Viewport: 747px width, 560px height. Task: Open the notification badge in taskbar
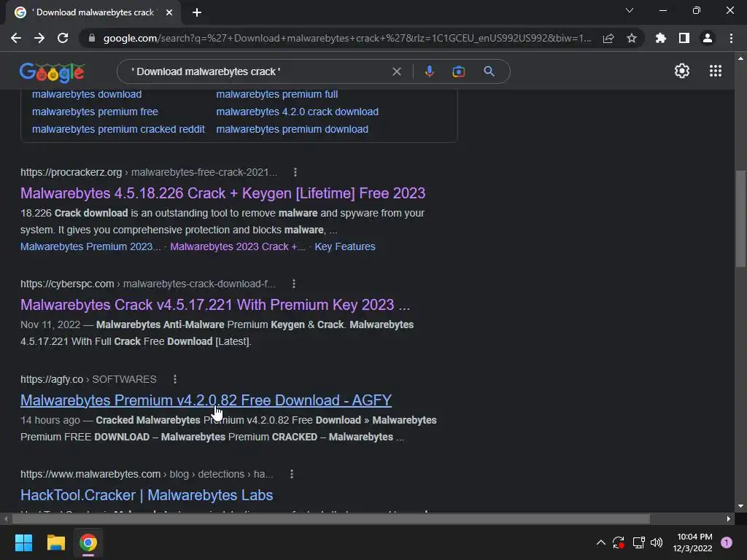727,542
